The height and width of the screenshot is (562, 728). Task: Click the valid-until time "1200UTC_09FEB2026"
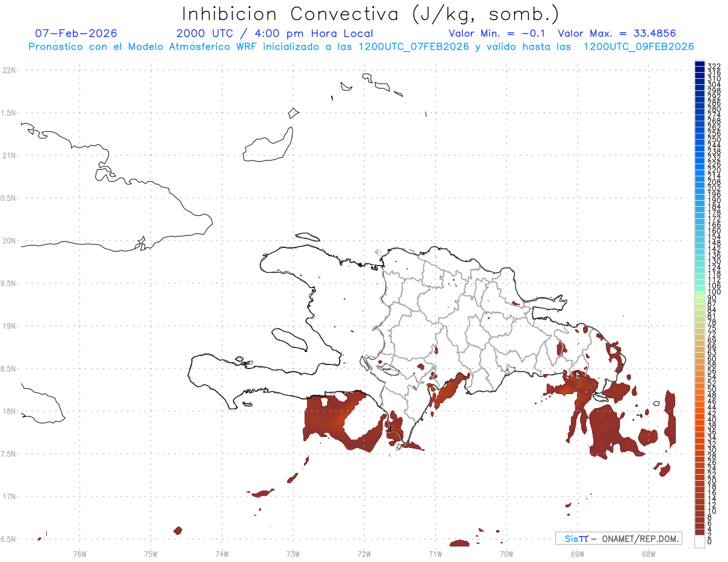coord(639,47)
